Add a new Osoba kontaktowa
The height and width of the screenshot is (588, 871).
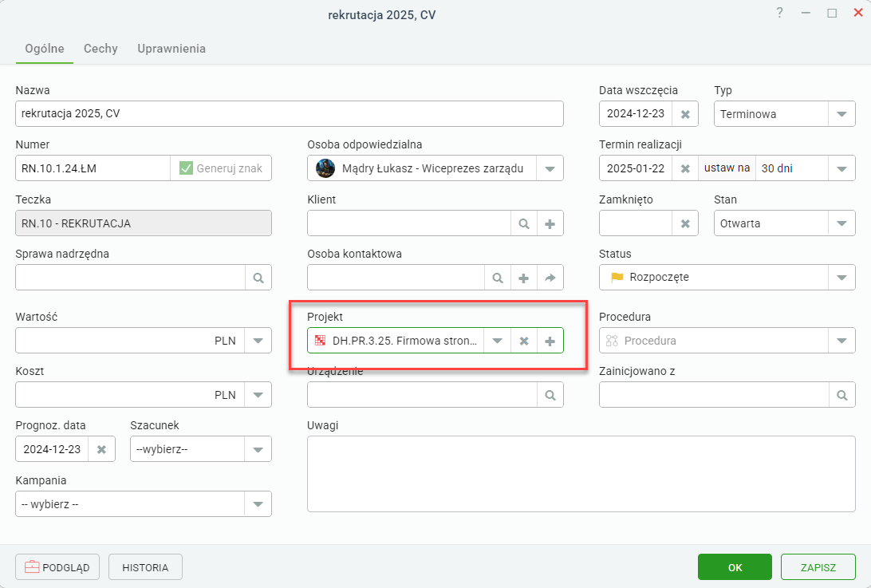point(523,278)
